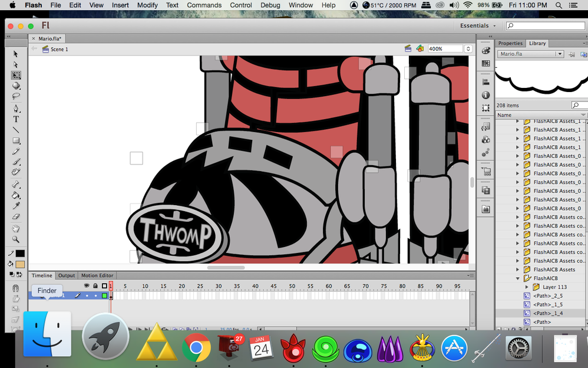Open the Color palette panel icon

[485, 51]
